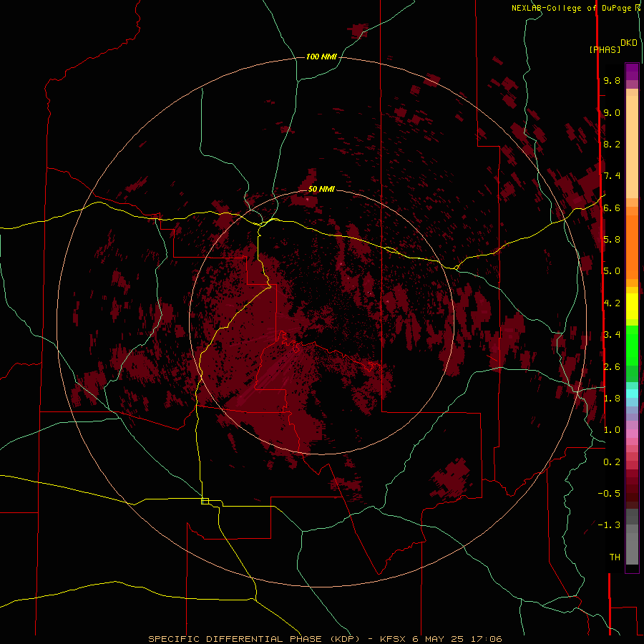Click the 100 NMI range ring label
This screenshot has width=644, height=644.
pyautogui.click(x=321, y=57)
